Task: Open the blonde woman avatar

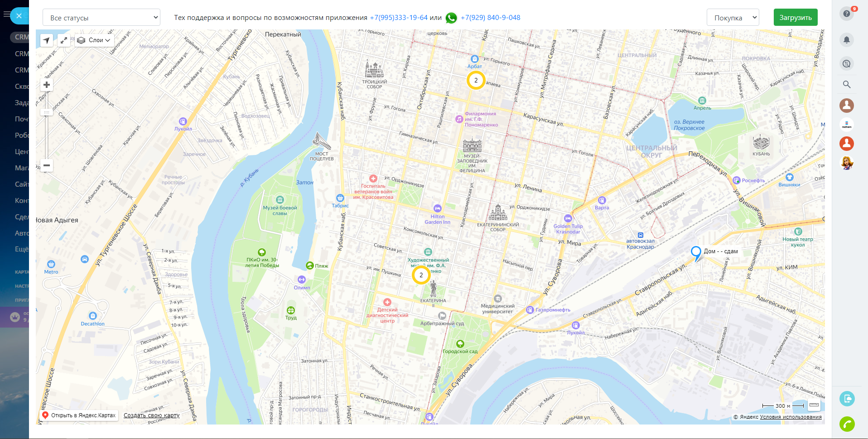Action: pyautogui.click(x=847, y=163)
